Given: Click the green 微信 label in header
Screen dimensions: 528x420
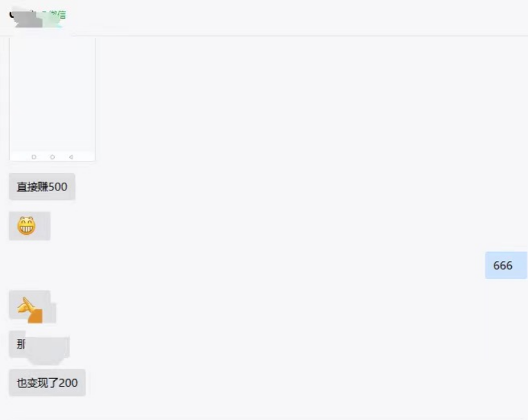Looking at the screenshot, I should click(58, 15).
